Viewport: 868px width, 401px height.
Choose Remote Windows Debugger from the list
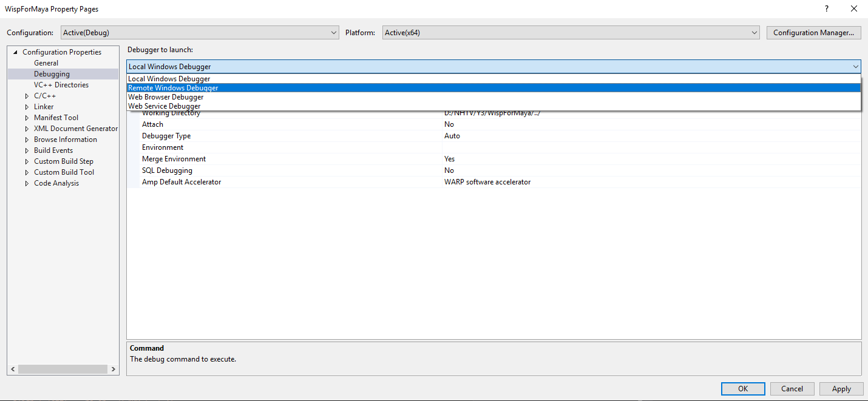coord(493,88)
